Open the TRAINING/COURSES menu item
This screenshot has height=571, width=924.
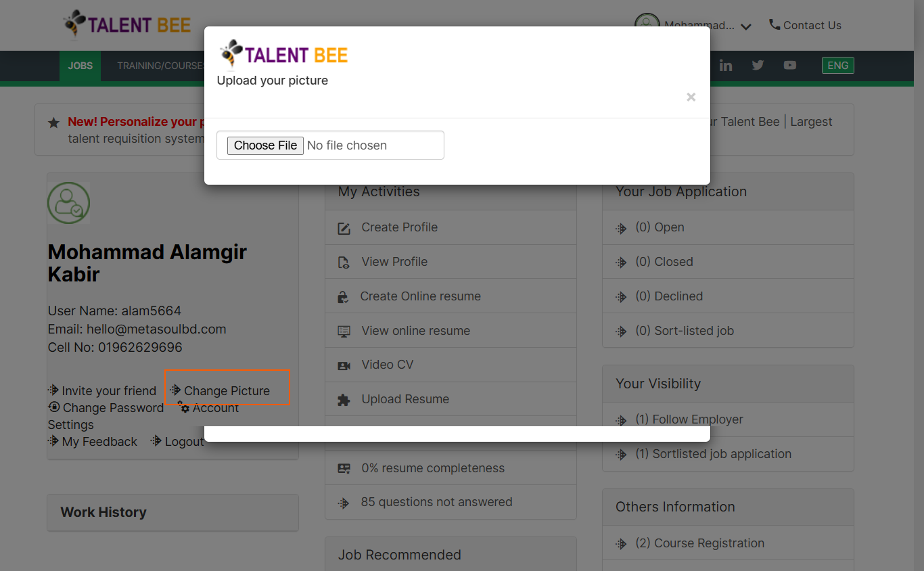point(160,66)
